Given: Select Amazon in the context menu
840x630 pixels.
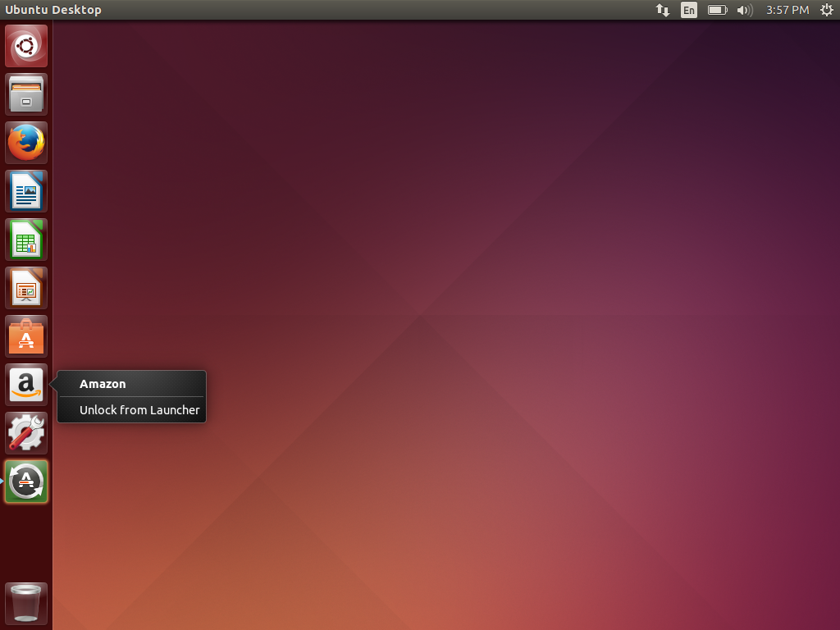Looking at the screenshot, I should pyautogui.click(x=102, y=384).
